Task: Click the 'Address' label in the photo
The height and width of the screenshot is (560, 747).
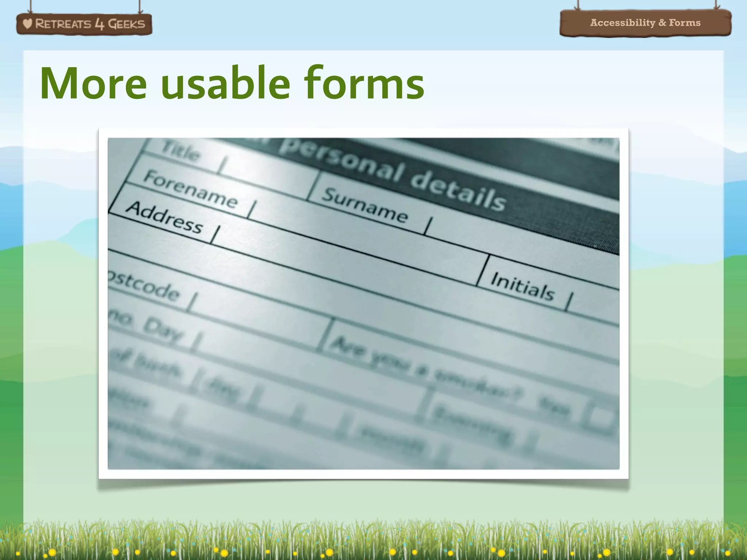Action: 165,217
